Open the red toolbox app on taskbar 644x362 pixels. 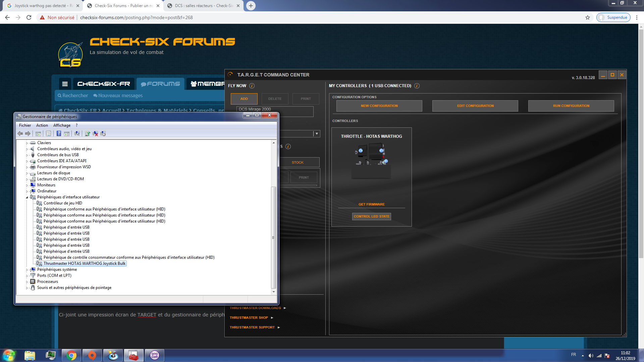point(133,355)
